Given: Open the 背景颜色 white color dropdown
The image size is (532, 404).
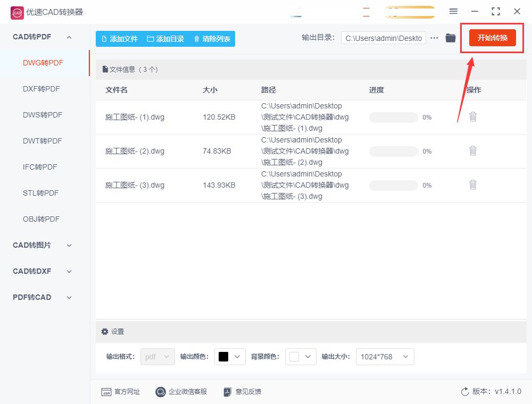Looking at the screenshot, I should (301, 357).
